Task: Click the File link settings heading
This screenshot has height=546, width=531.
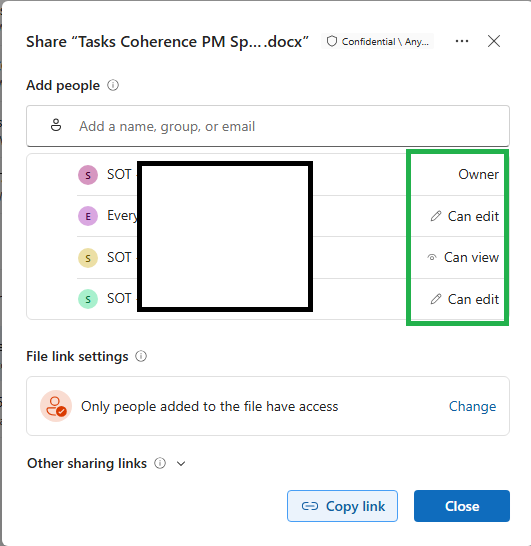Action: coord(77,357)
